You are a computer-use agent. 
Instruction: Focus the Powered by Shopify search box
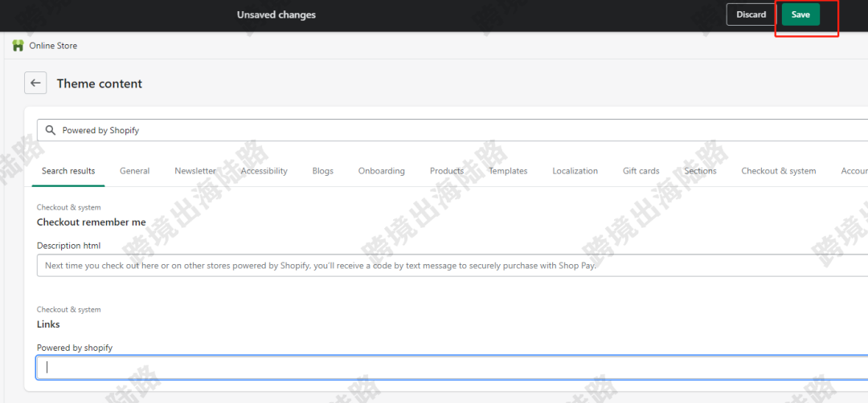452,131
